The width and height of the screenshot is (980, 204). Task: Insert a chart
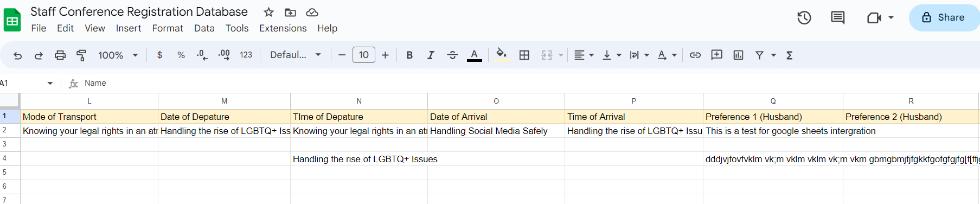pos(738,55)
